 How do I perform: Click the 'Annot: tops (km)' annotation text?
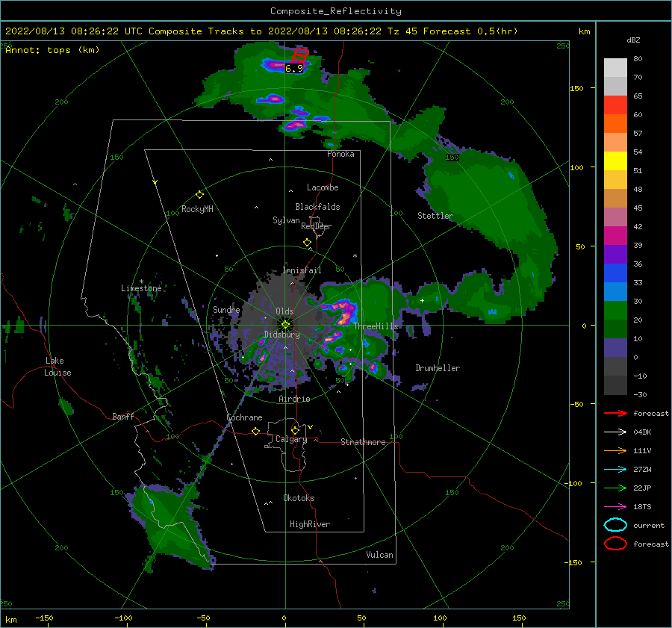(52, 50)
